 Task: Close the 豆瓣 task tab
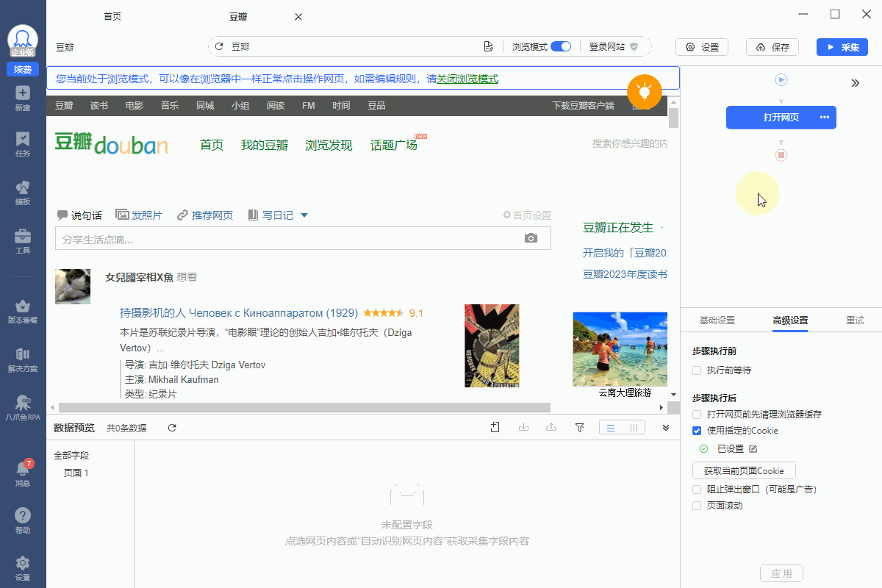[298, 17]
